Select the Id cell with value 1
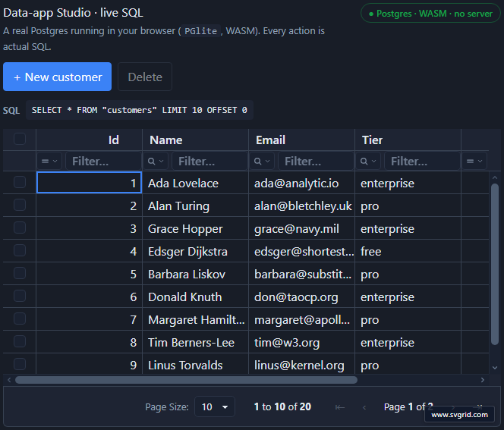Screen dimensions: 504x430 (x=89, y=183)
